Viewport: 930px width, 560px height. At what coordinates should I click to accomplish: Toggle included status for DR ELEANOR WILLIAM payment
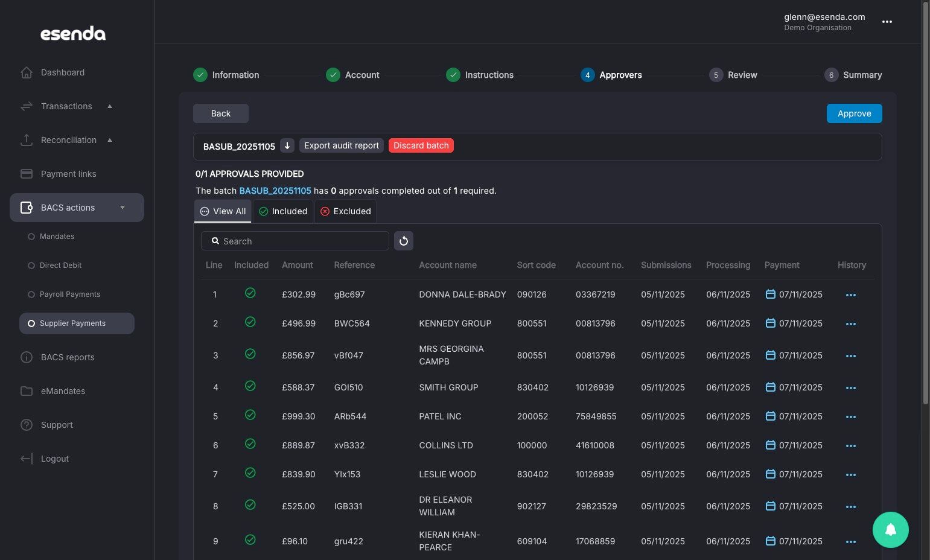coord(250,504)
